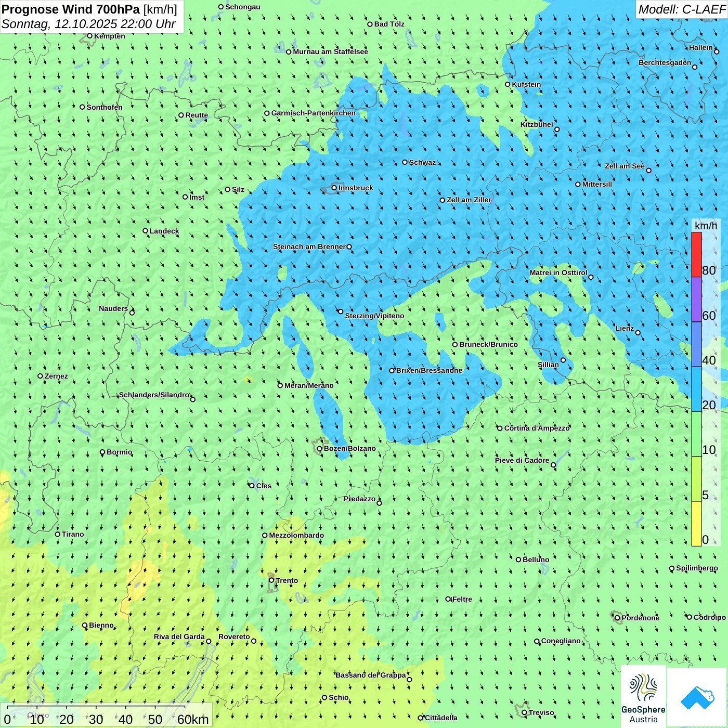This screenshot has width=728, height=728.
Task: Select the cyan 20–40 legend color
Action: pyautogui.click(x=696, y=389)
